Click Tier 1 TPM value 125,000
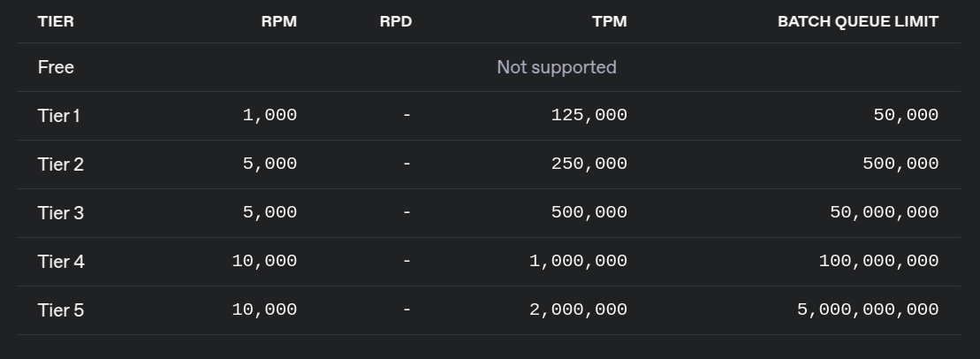Viewport: 980px width, 359px height. point(589,115)
